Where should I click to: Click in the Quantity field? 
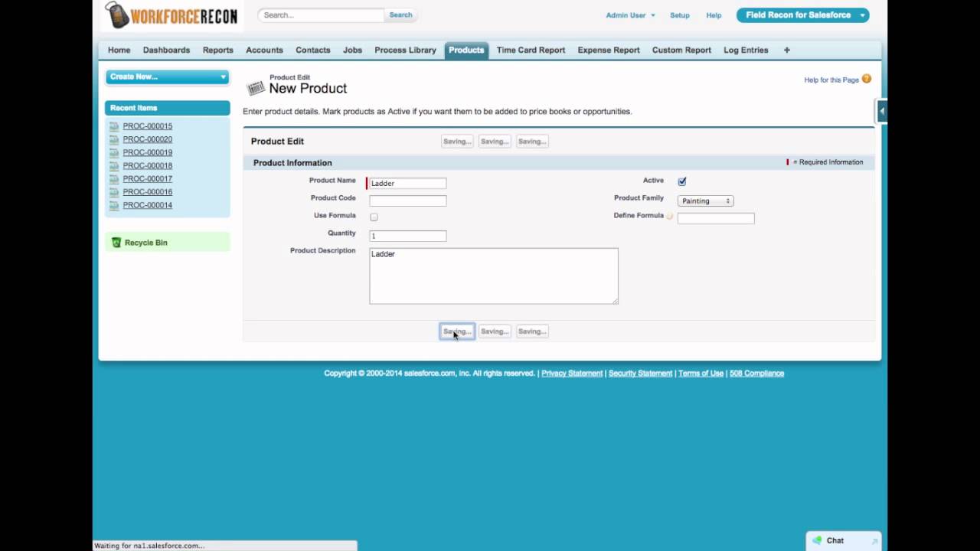pyautogui.click(x=407, y=236)
